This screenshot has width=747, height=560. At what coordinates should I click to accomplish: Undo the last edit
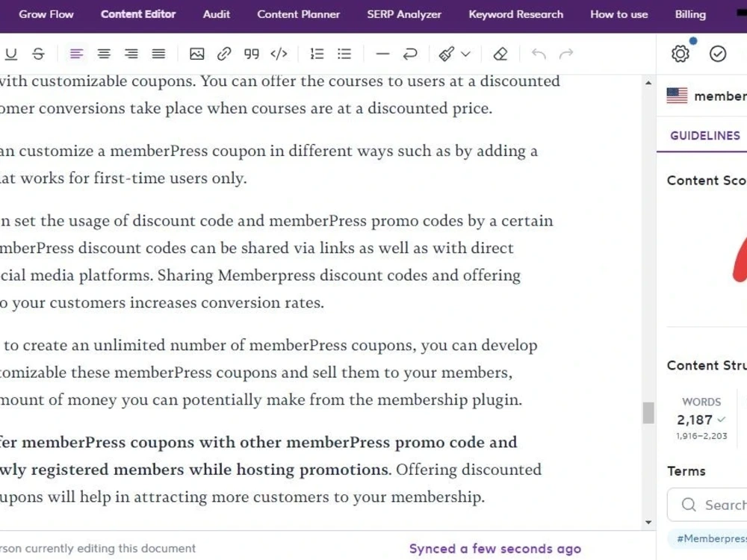click(539, 54)
